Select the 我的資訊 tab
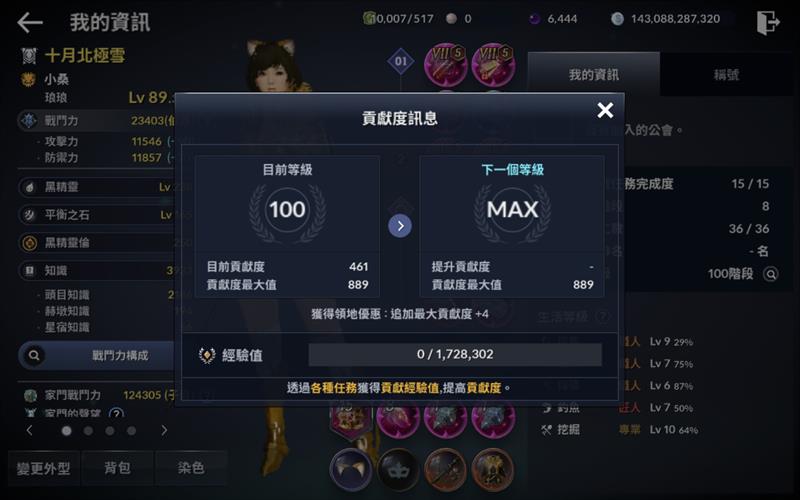 (x=594, y=74)
